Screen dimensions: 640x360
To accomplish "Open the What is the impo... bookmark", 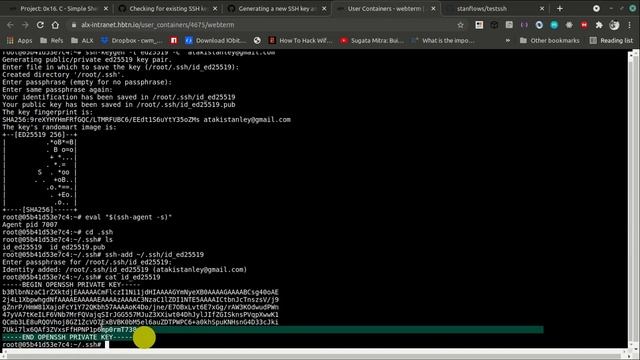I will [443, 40].
